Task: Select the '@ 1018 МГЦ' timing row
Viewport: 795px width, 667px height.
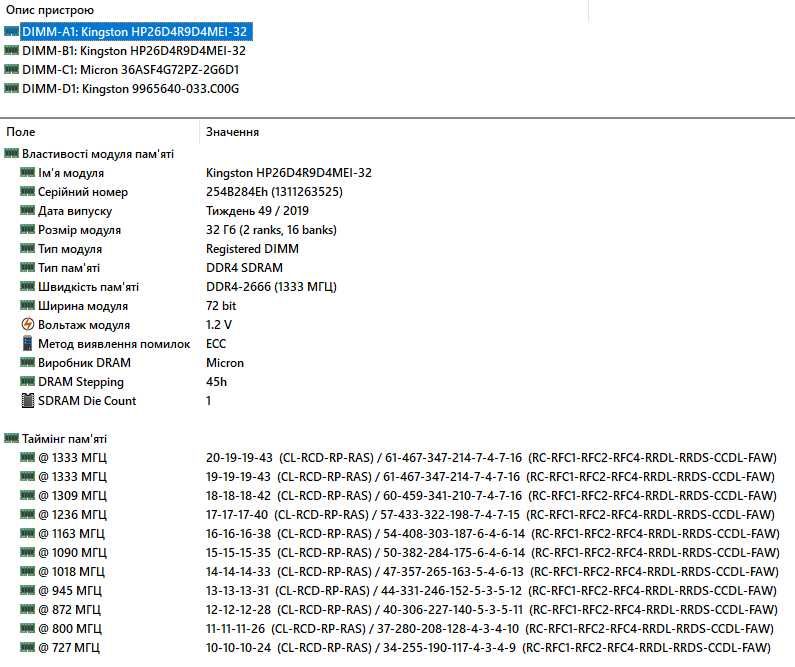Action: (x=400, y=572)
